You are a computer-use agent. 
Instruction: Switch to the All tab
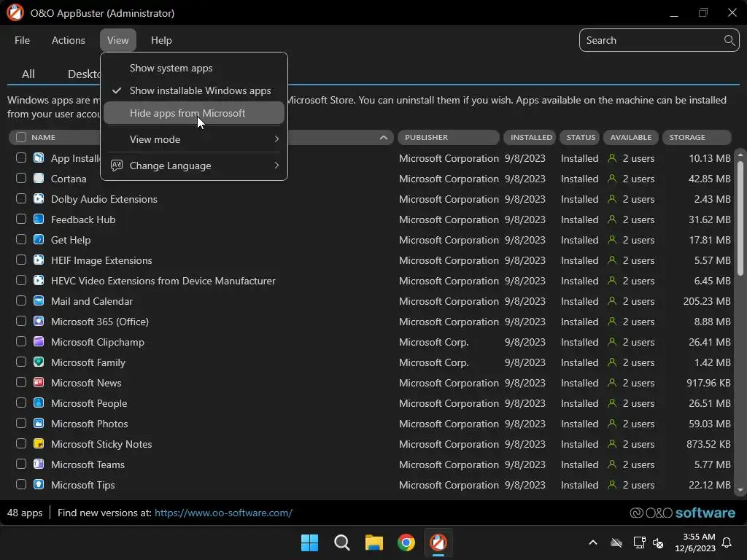pyautogui.click(x=28, y=74)
